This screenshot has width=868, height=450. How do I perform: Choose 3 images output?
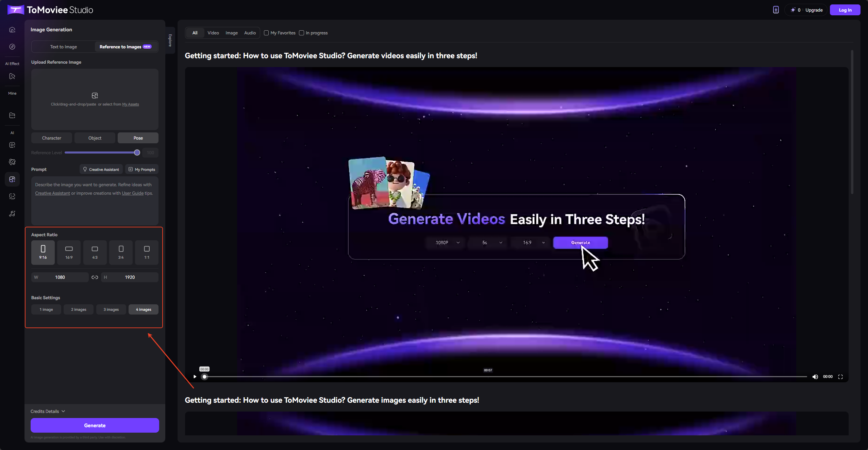coord(111,309)
